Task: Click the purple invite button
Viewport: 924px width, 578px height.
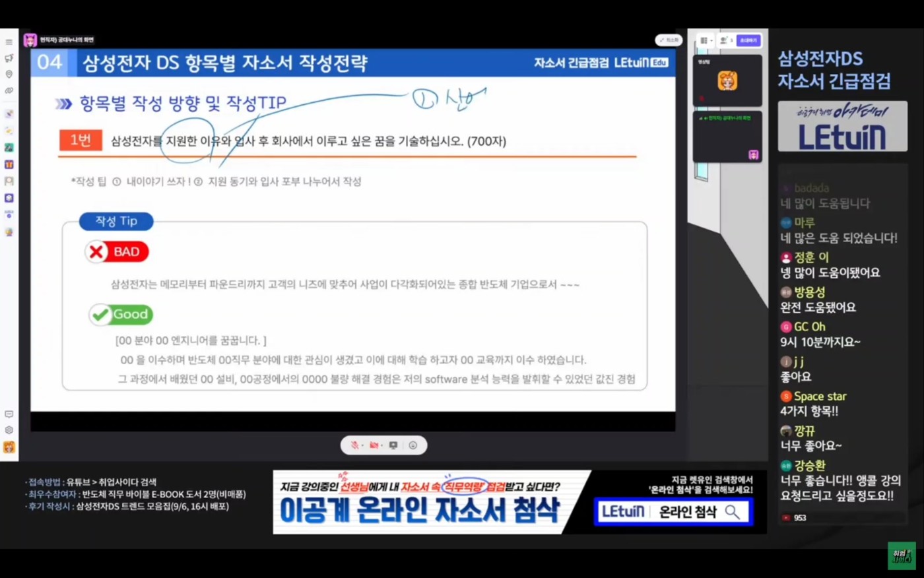Action: [748, 40]
